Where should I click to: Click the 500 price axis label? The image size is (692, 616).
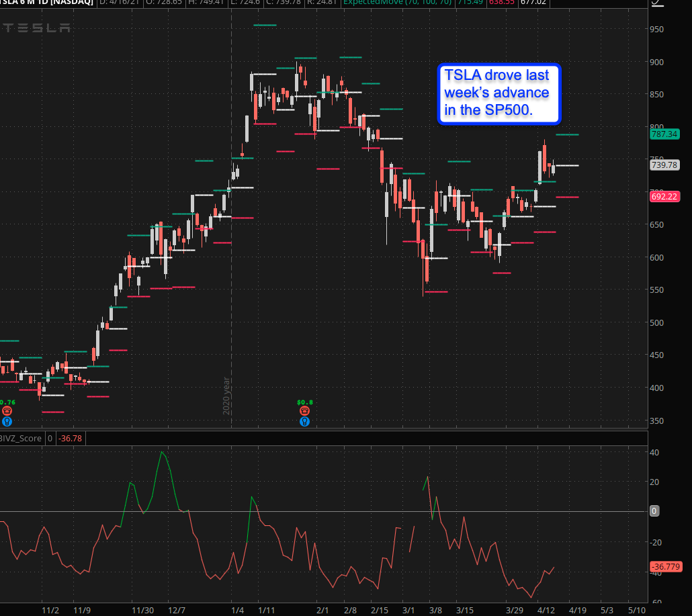656,322
